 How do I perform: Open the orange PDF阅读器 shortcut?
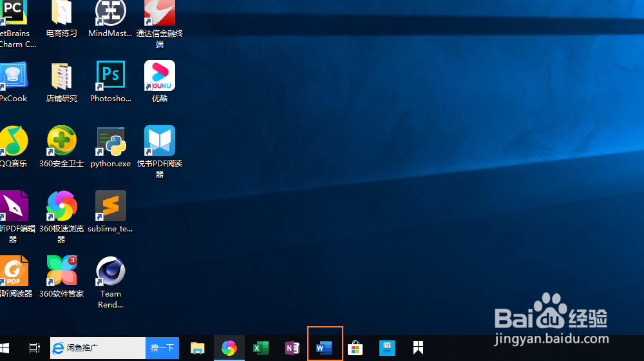point(14,271)
